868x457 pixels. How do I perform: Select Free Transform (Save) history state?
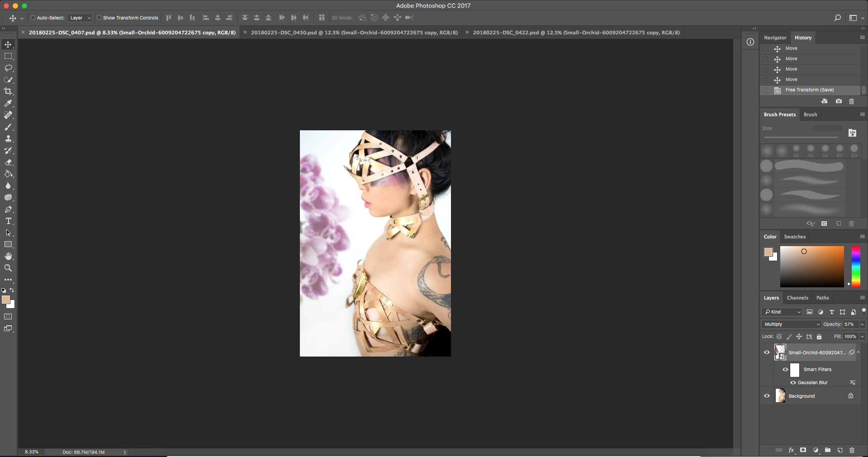[x=809, y=90]
